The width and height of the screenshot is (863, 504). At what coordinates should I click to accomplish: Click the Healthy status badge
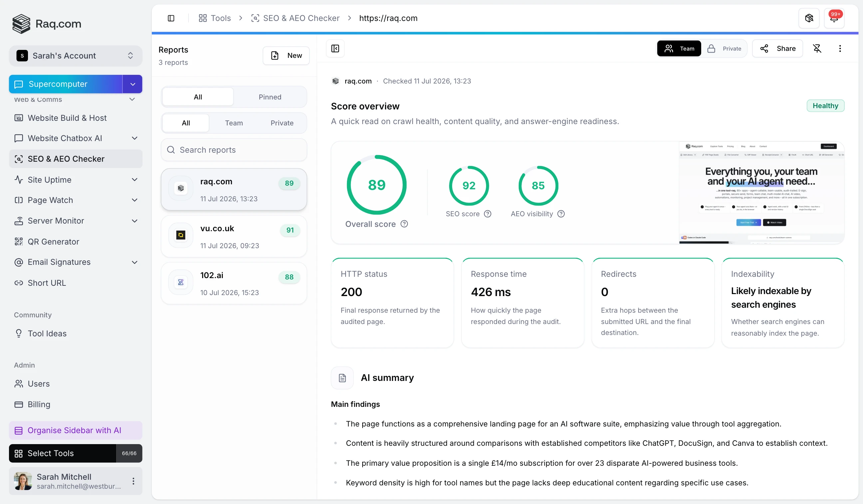click(825, 106)
